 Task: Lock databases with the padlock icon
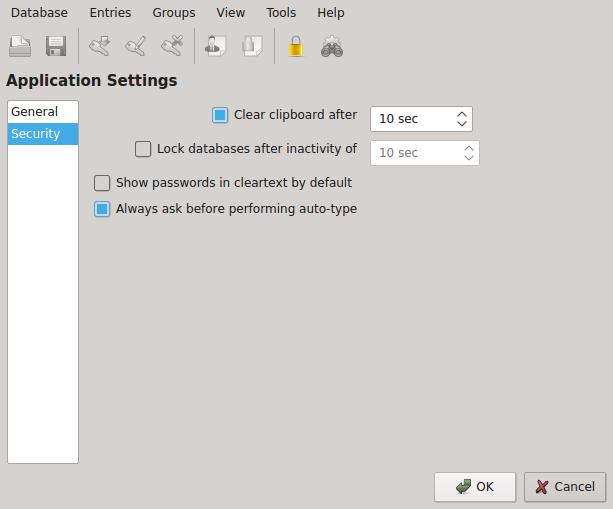click(295, 47)
